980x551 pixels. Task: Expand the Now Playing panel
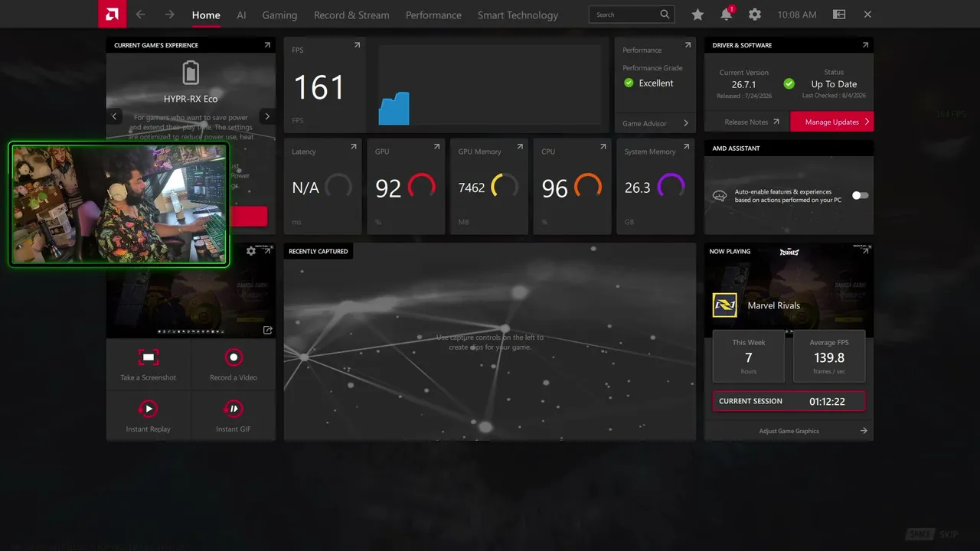865,249
